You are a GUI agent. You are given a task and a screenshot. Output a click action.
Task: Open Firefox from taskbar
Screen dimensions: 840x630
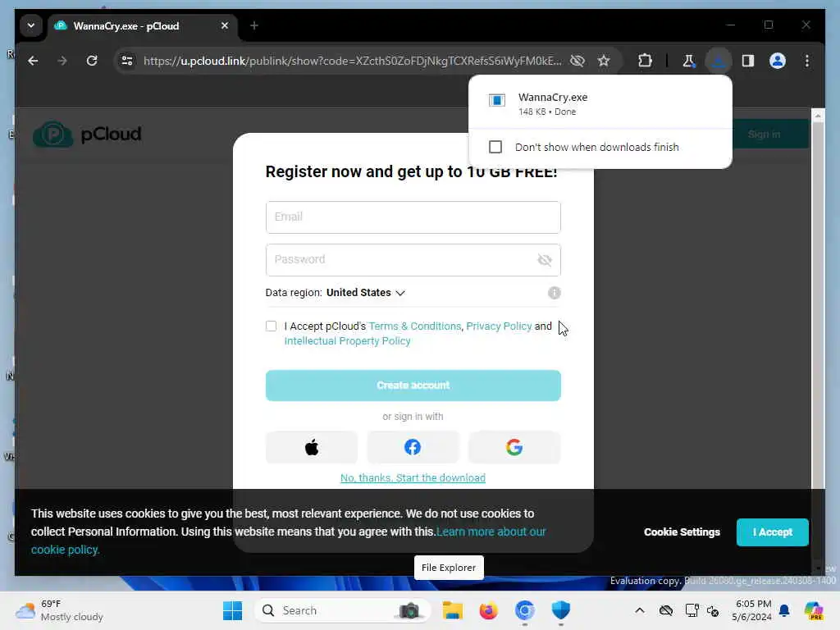(489, 610)
